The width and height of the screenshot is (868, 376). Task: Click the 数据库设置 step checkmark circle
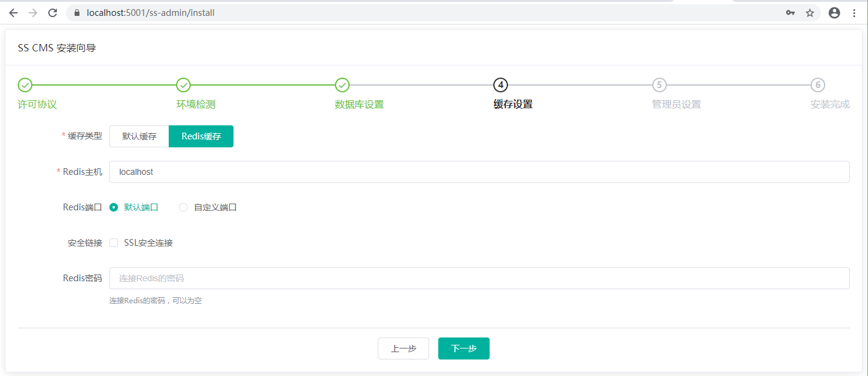342,85
